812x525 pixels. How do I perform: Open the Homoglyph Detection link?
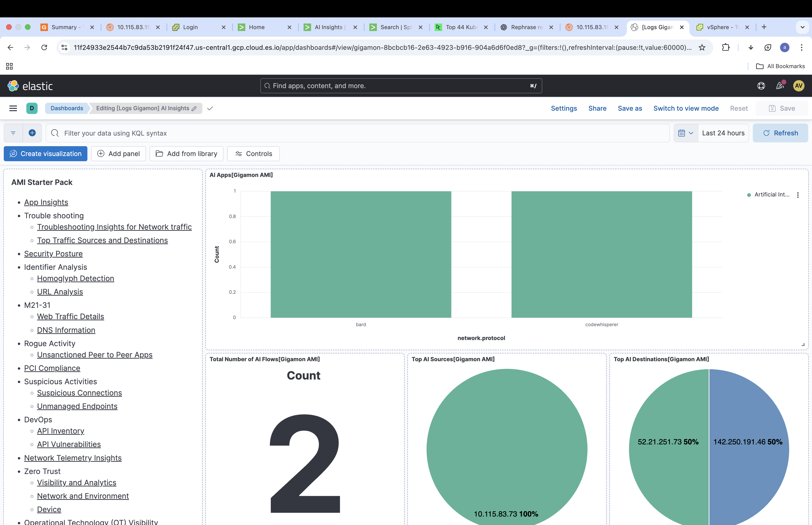click(76, 278)
